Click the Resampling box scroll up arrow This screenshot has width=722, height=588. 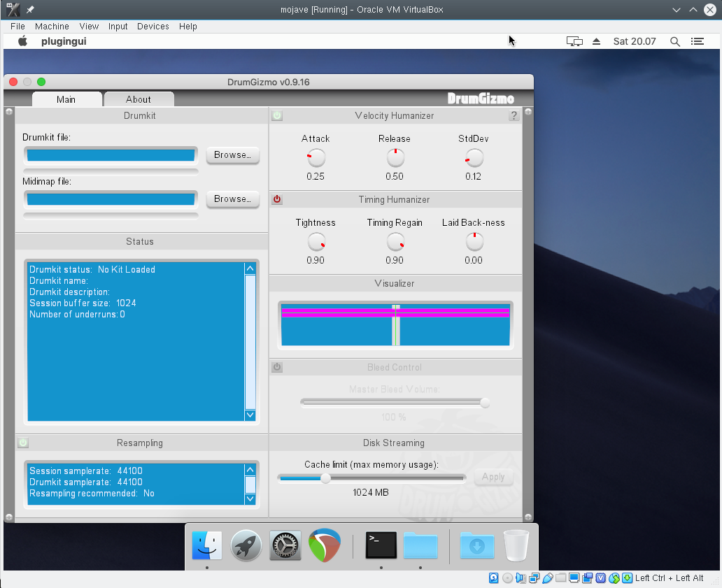[250, 470]
